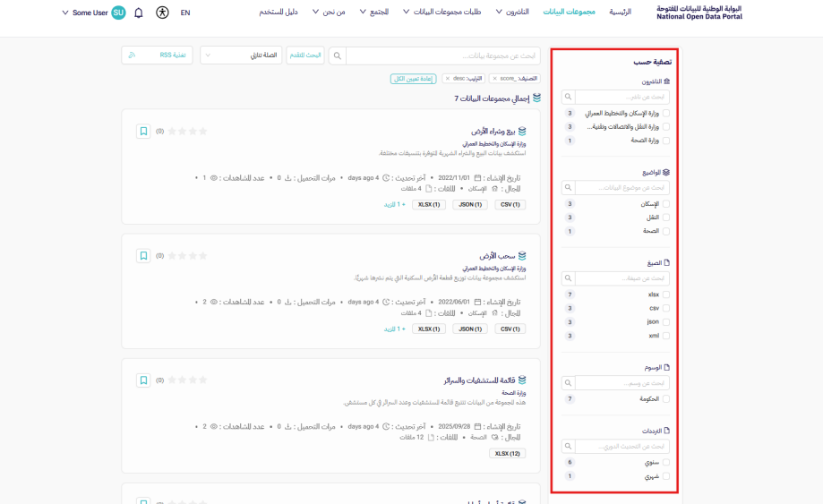The width and height of the screenshot is (823, 504).
Task: Click the notifications bell icon
Action: [x=138, y=13]
